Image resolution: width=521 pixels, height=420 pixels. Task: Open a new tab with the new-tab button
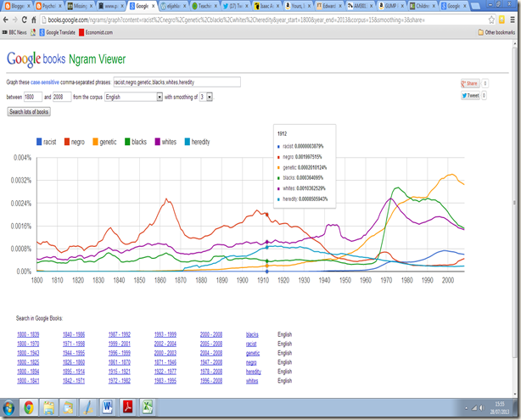point(476,6)
